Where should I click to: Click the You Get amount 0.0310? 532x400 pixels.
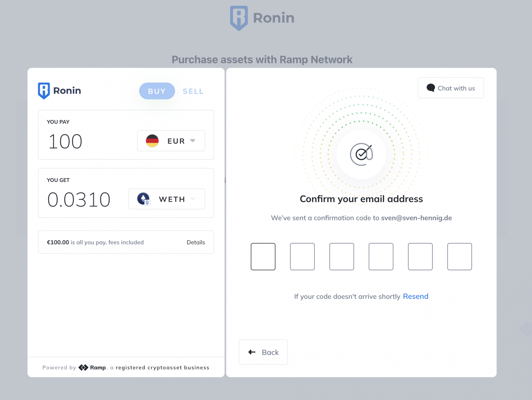point(79,200)
